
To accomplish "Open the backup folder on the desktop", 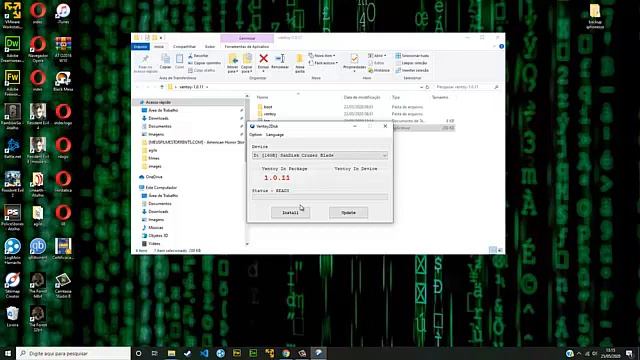I will coord(595,16).
